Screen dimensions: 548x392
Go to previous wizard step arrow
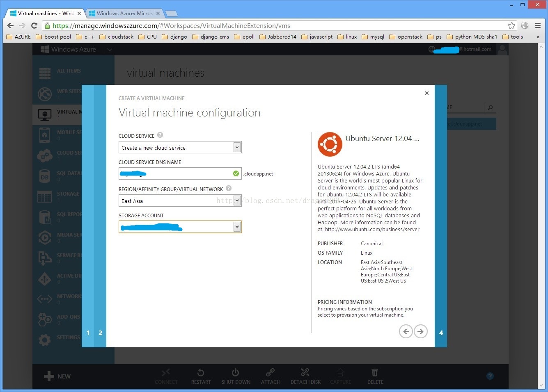[x=406, y=331]
